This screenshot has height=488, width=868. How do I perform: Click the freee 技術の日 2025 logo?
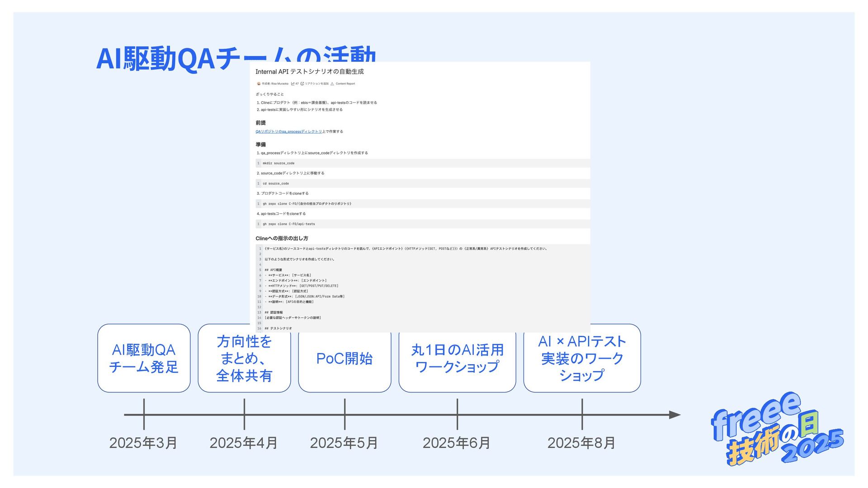click(x=777, y=428)
